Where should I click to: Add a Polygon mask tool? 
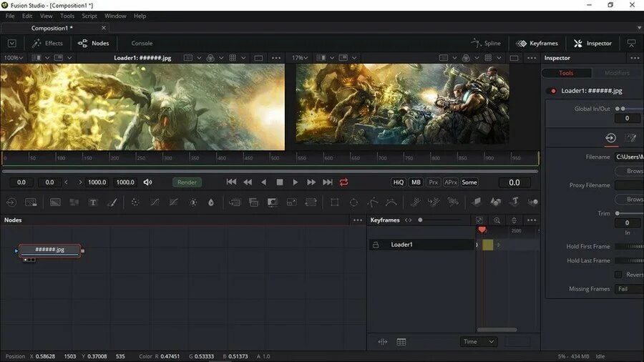point(373,202)
